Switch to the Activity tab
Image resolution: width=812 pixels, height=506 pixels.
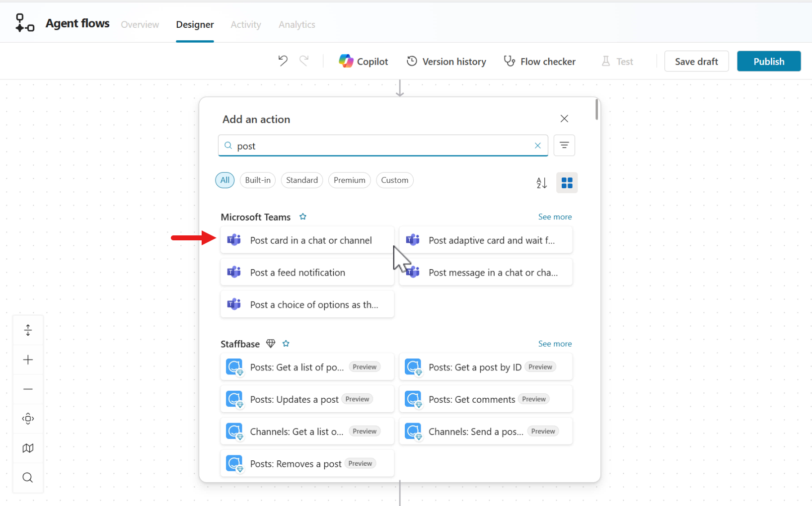coord(245,24)
